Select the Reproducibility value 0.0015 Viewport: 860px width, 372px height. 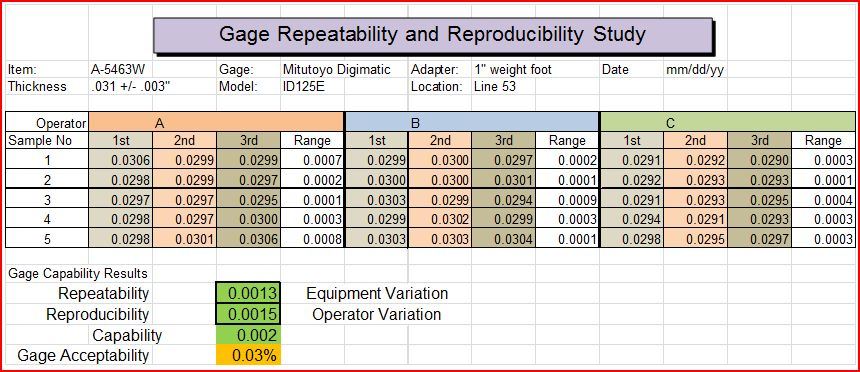[248, 314]
